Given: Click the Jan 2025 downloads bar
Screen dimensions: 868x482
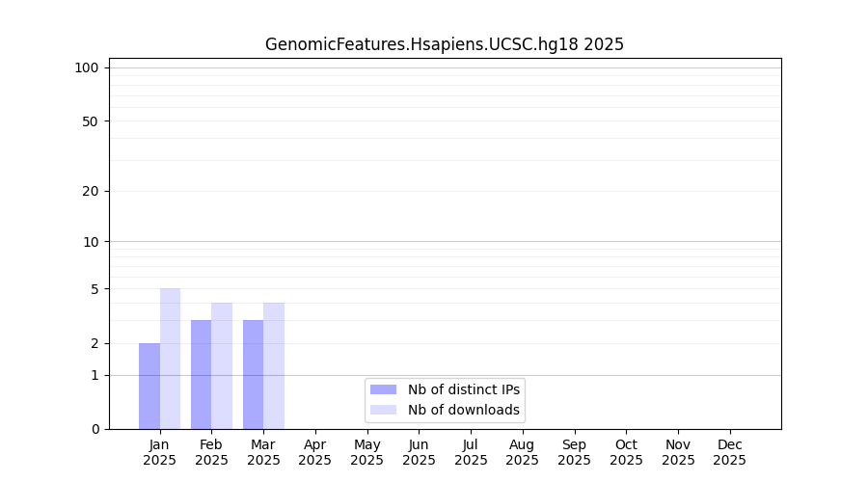Looking at the screenshot, I should click(x=170, y=359).
